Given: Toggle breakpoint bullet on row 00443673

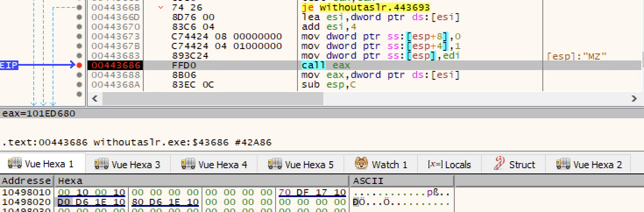Looking at the screenshot, I should 79,36.
